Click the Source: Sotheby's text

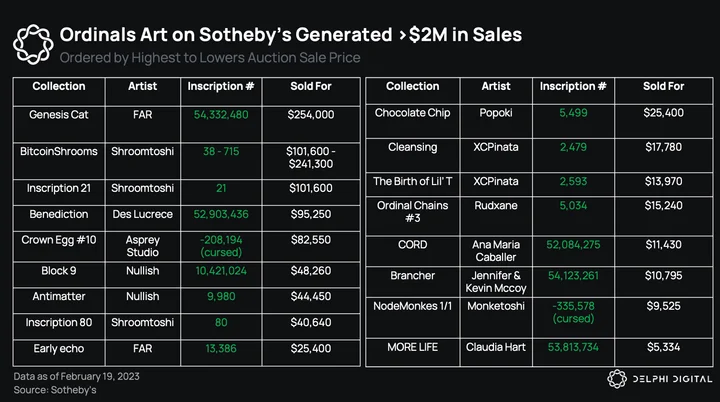(x=55, y=390)
